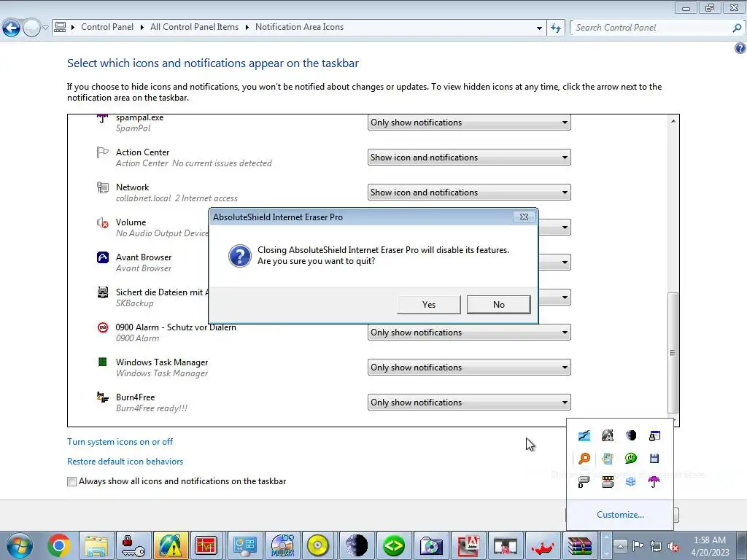Open recent pages arrow beside Back button
The width and height of the screenshot is (747, 560).
point(45,28)
